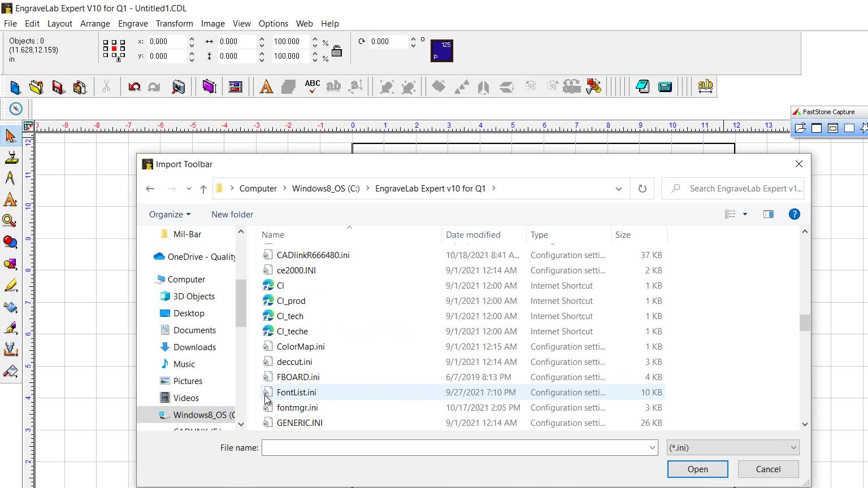
Task: Click the file list vertical scrollbar thumb
Action: pos(805,323)
